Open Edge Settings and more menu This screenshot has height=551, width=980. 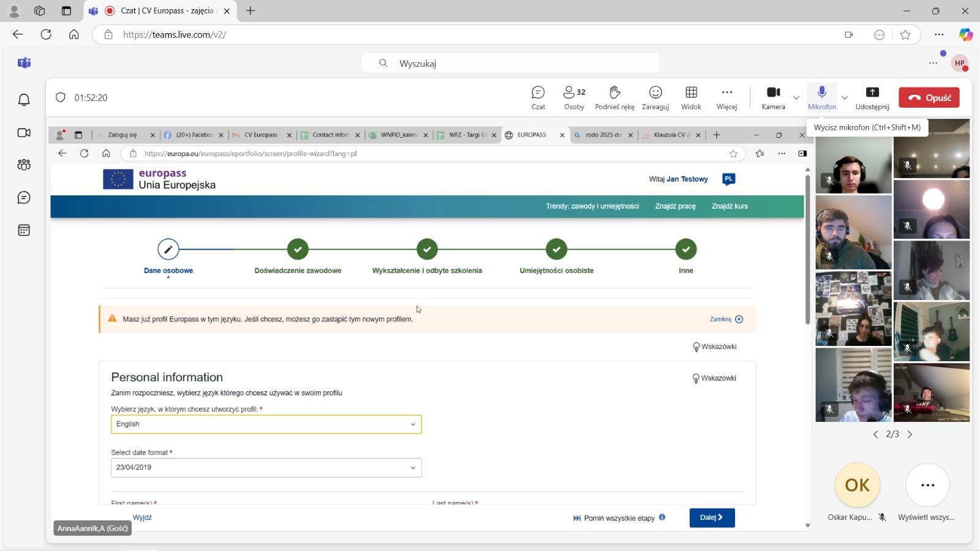[939, 35]
